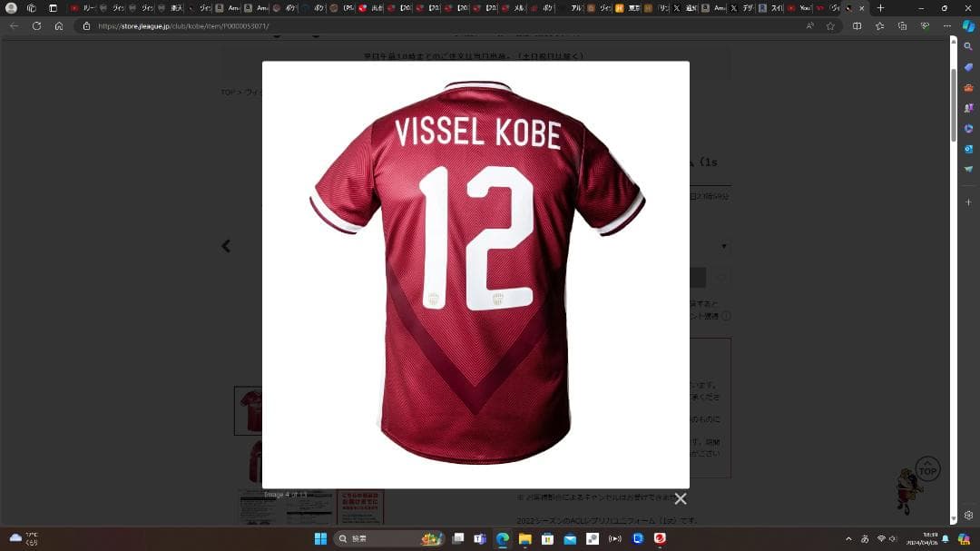Open the Japanese IME input mode indicator
The height and width of the screenshot is (551, 980).
(x=864, y=538)
